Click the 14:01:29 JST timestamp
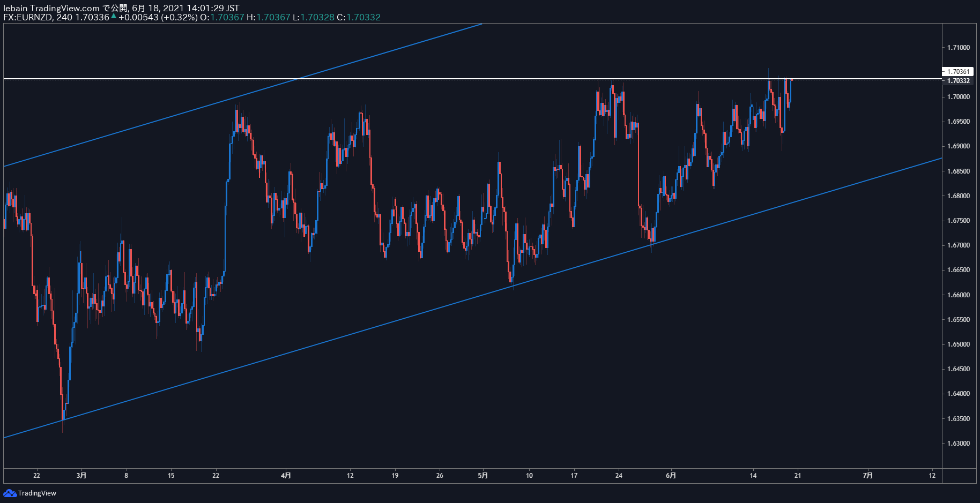Screen dimensions: 980x503 tap(213, 8)
